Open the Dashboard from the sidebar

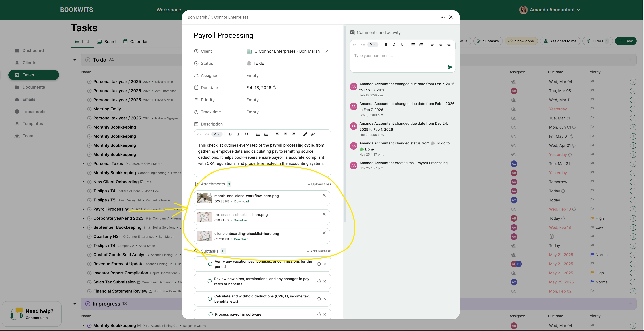[33, 50]
